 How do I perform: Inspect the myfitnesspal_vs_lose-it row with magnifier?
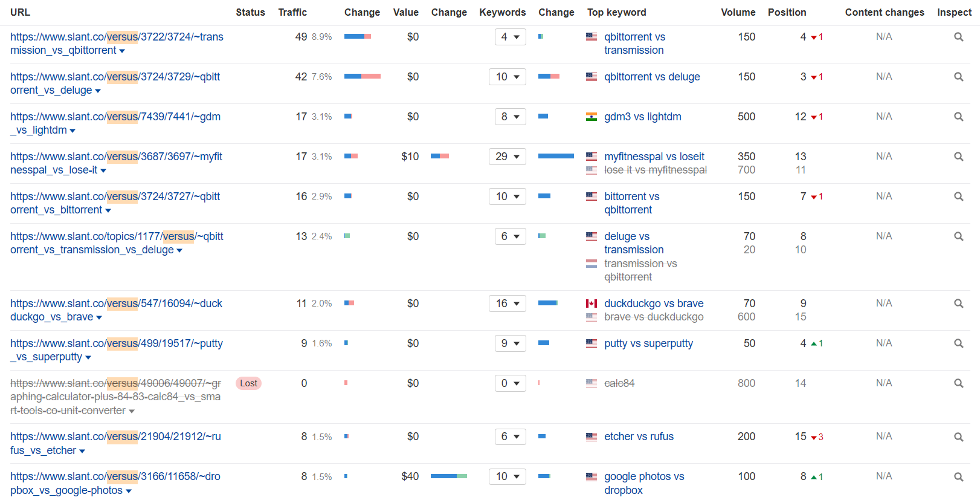(958, 157)
